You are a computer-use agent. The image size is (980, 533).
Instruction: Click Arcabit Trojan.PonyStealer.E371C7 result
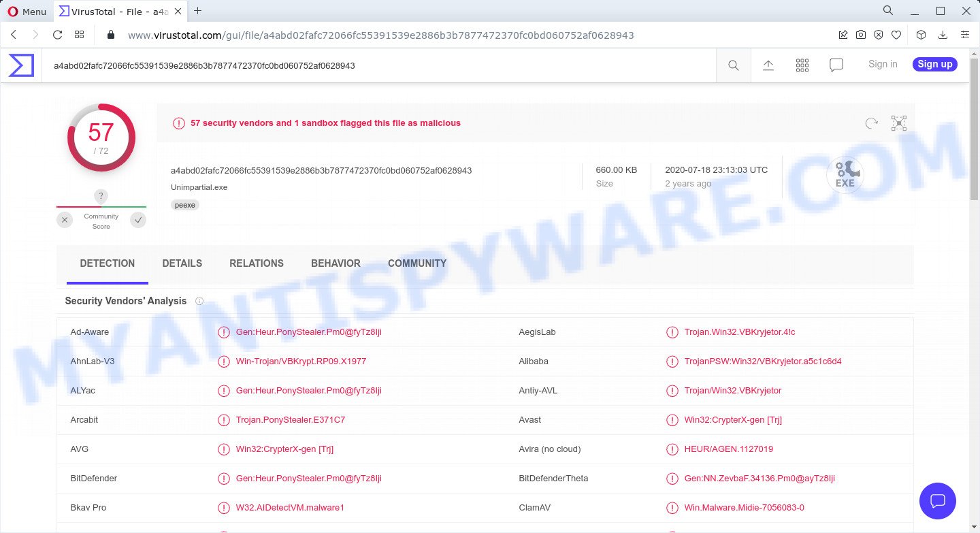[291, 420]
